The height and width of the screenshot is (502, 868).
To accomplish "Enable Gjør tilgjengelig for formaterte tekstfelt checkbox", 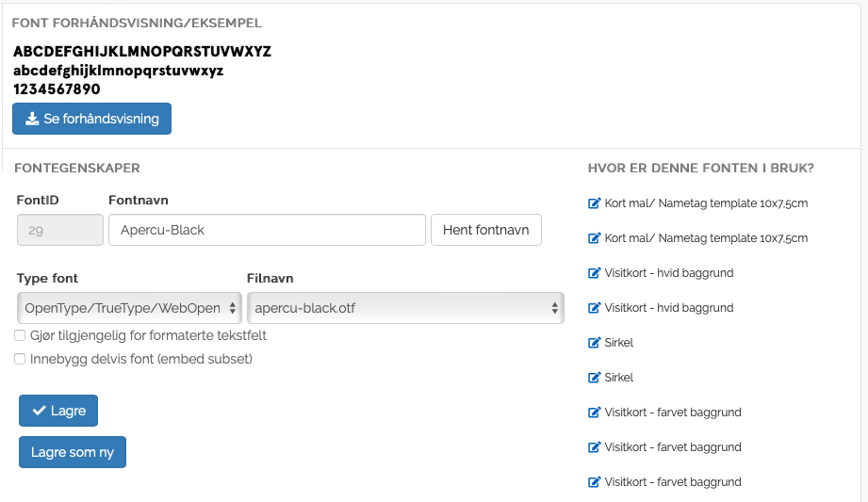I will click(20, 336).
